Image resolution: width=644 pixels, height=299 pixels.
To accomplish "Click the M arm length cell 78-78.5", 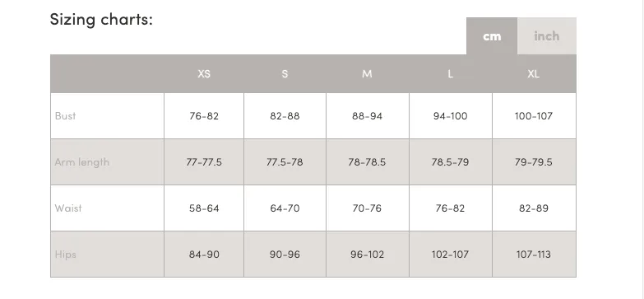I will [368, 162].
